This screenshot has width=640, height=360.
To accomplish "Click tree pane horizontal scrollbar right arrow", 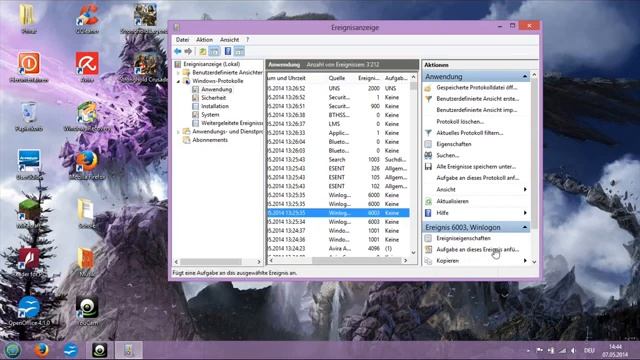I will 259,262.
